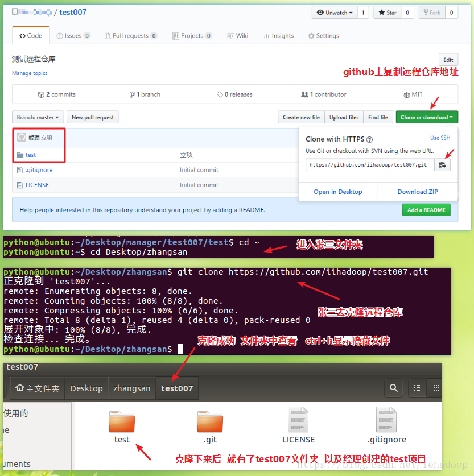Screen dimensions: 474x476
Task: Click LICENSE's Initial commit message
Action: pyautogui.click(x=199, y=185)
